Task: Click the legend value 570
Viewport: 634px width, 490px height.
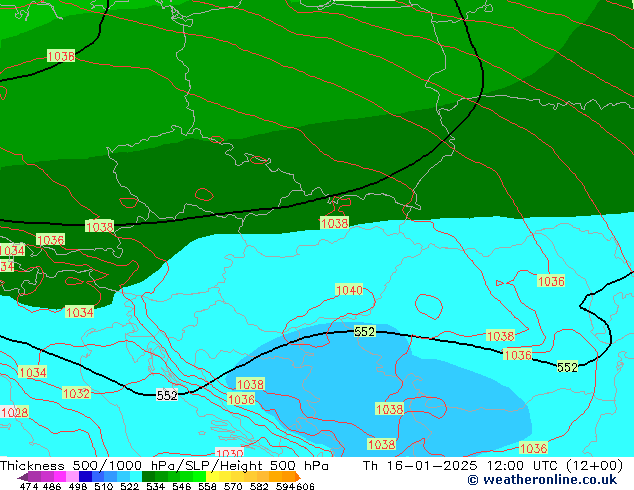Action: 233,486
